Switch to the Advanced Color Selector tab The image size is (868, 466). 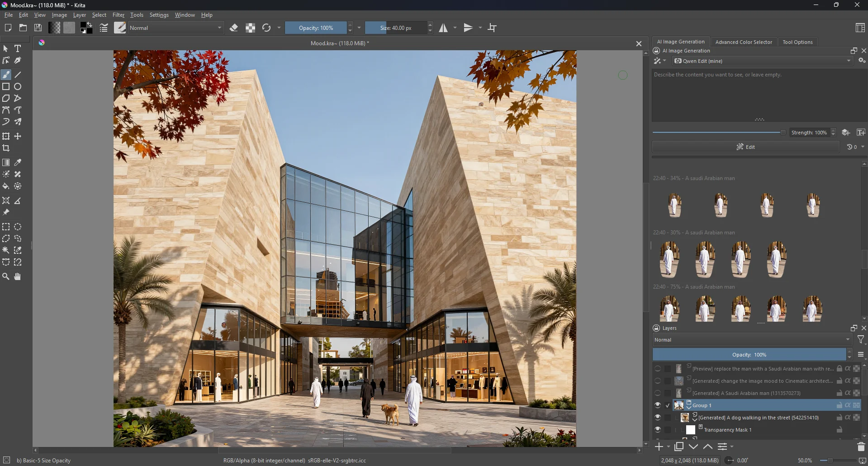(x=743, y=42)
